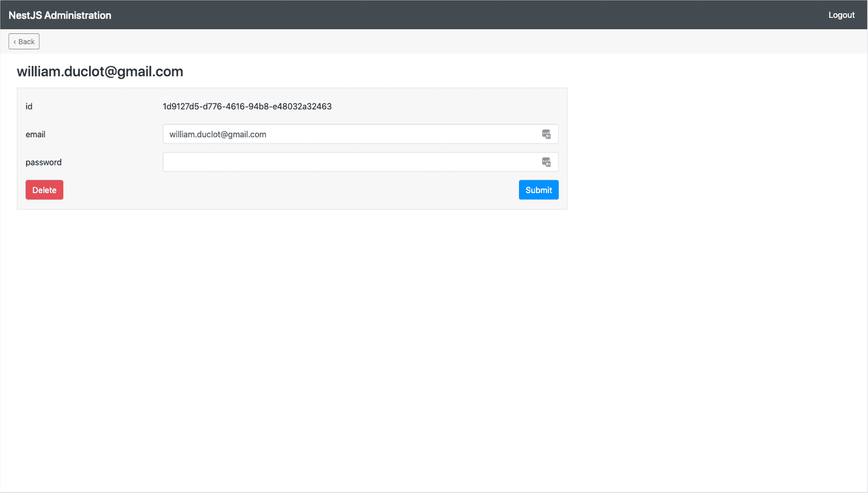The width and height of the screenshot is (868, 493).
Task: Delete this user with the red button
Action: [45, 190]
